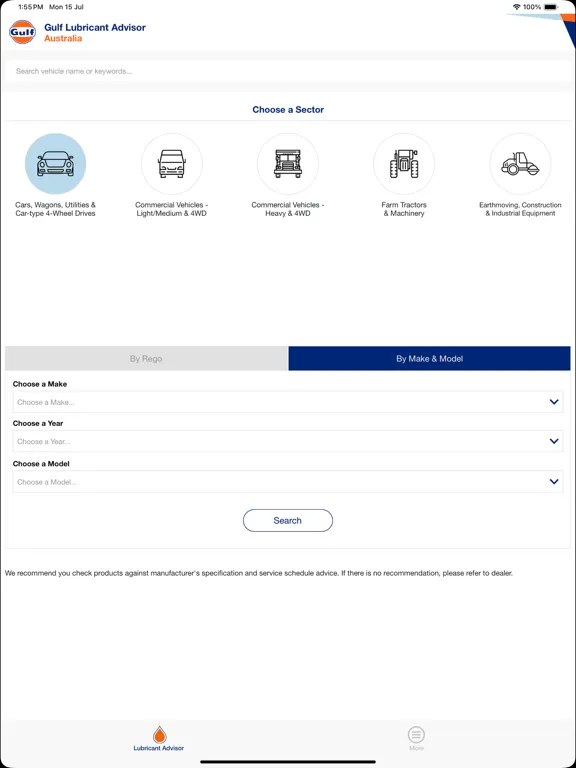
Task: Expand the Make field chevron arrow
Action: [x=554, y=402]
